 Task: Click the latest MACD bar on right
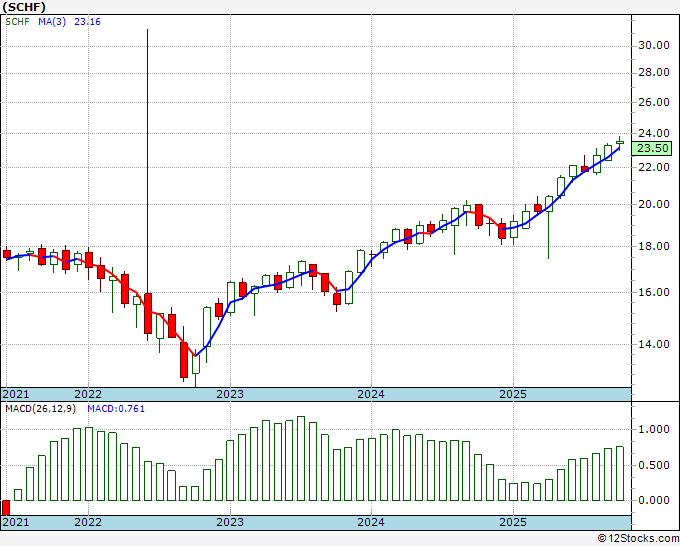[620, 474]
